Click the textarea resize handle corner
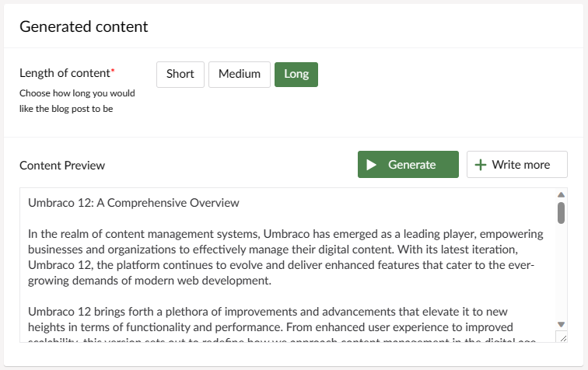Viewport: 588px width, 370px height. click(x=563, y=338)
